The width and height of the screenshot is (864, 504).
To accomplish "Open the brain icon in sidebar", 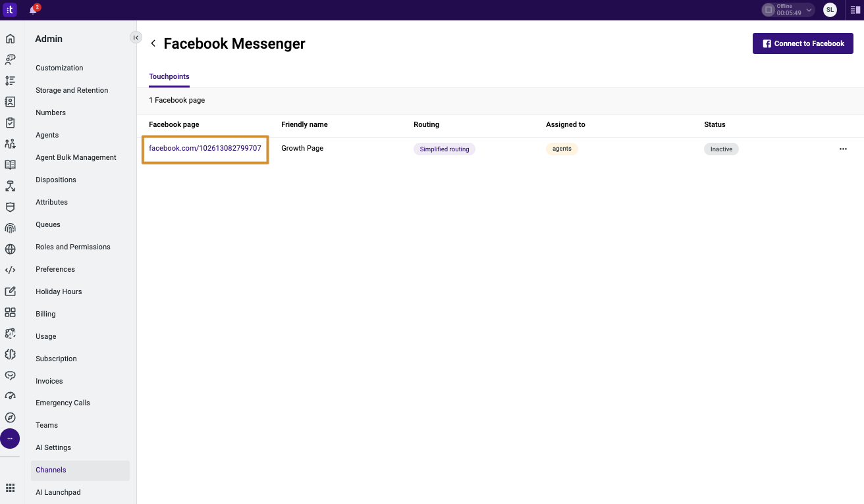I will click(10, 354).
